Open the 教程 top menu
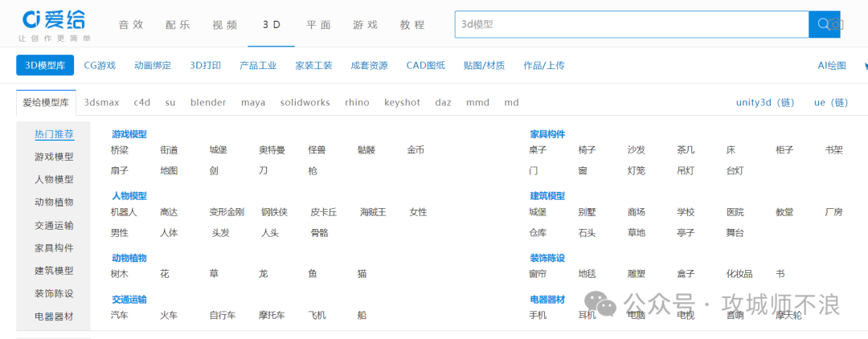Image resolution: width=868 pixels, height=339 pixels. click(x=412, y=24)
